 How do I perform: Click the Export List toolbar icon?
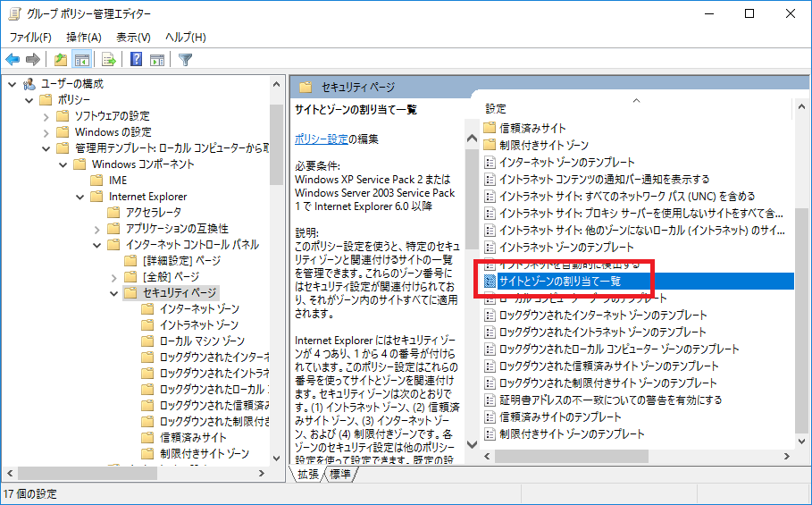point(109,60)
